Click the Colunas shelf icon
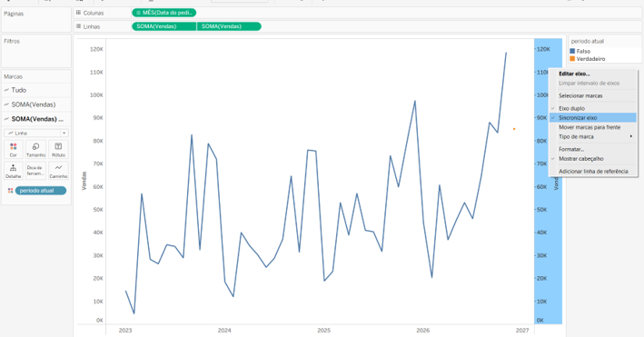 click(x=78, y=13)
